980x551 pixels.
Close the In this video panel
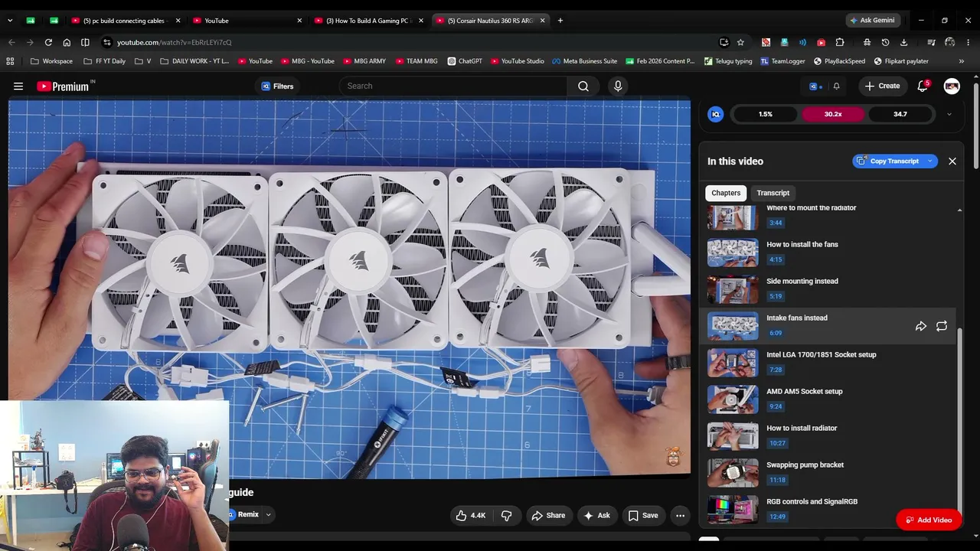coord(952,161)
